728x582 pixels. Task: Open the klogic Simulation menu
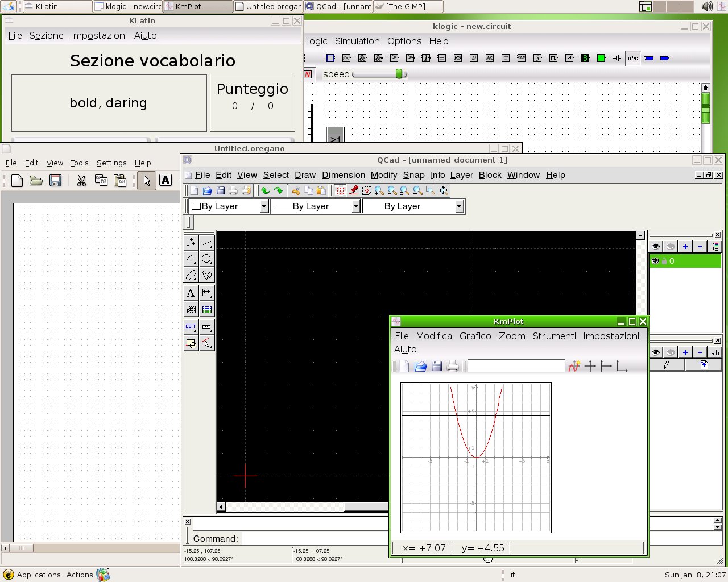(x=357, y=41)
